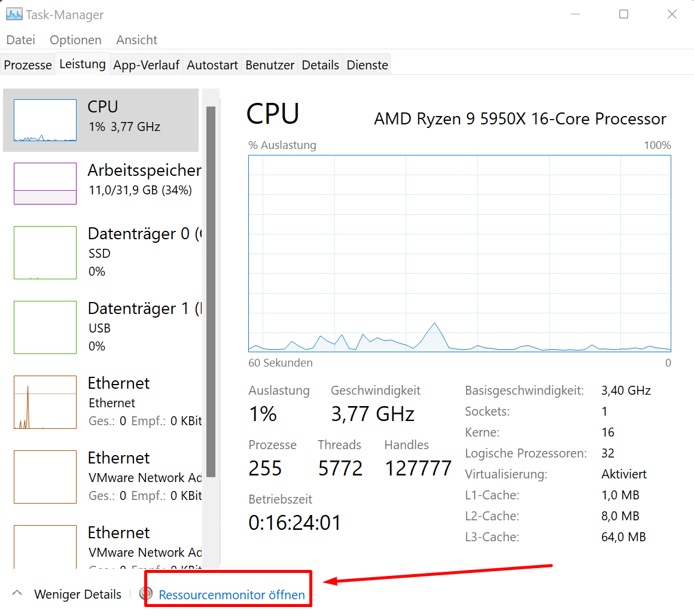Click the Prozesse count 255
694x616 pixels.
pos(265,468)
